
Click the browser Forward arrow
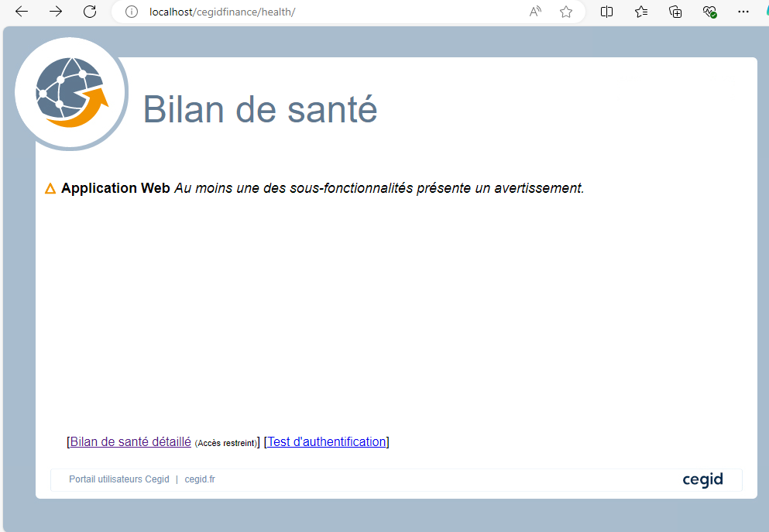point(56,12)
